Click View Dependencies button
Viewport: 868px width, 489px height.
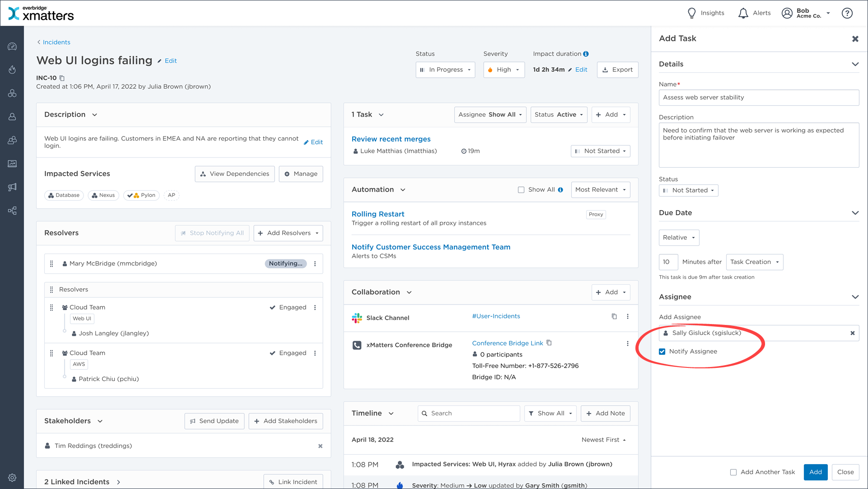click(235, 174)
